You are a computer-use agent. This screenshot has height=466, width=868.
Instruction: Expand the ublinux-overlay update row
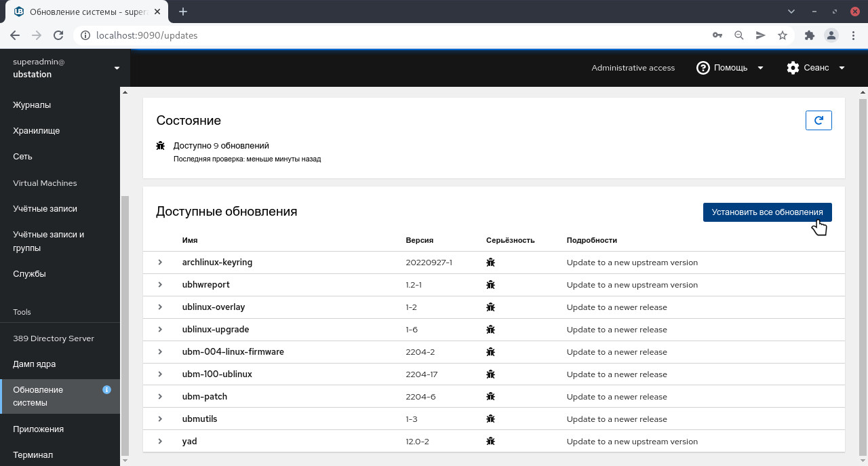click(161, 307)
